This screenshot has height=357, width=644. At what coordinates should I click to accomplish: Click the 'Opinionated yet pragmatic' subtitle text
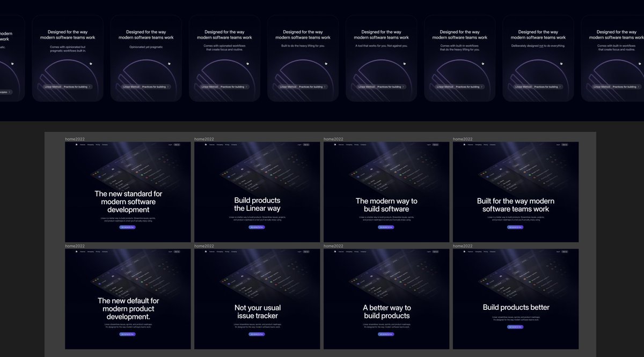point(146,47)
